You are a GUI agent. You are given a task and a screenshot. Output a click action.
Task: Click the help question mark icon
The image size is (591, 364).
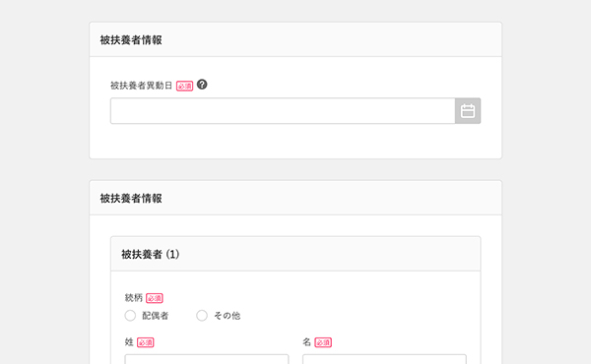click(202, 85)
